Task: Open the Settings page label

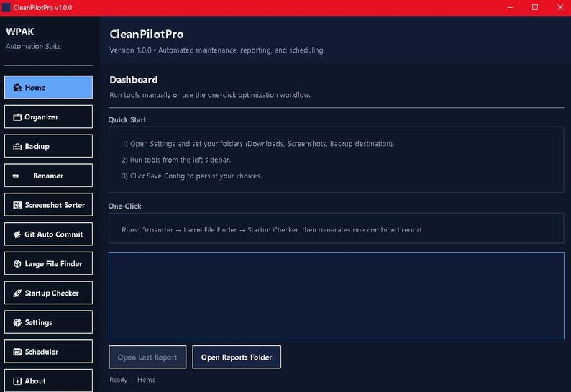Action: [38, 322]
